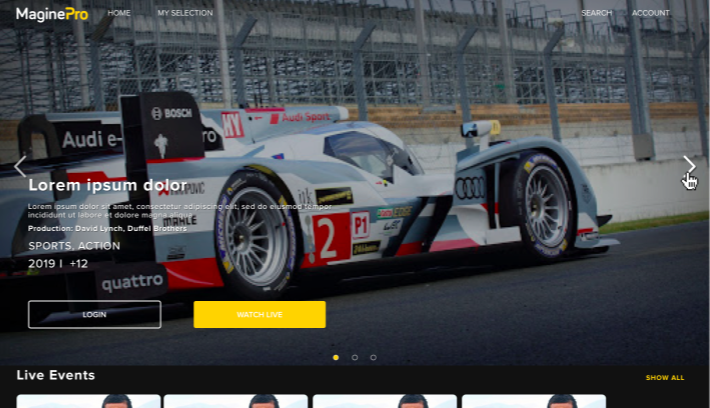Click the 'Production: David Lynch, Duffel Brothers' line

coord(107,228)
